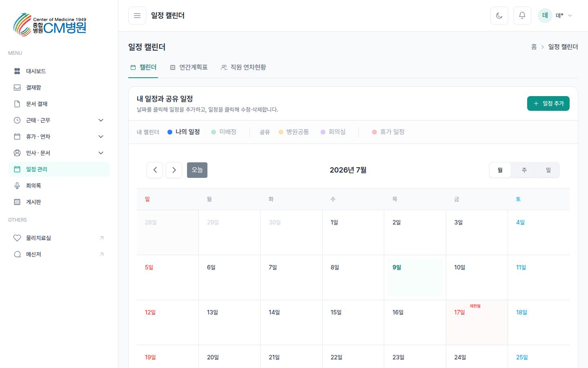The height and width of the screenshot is (368, 588).
Task: Toggle 병원공통 shared calendar filter
Action: [x=294, y=132]
